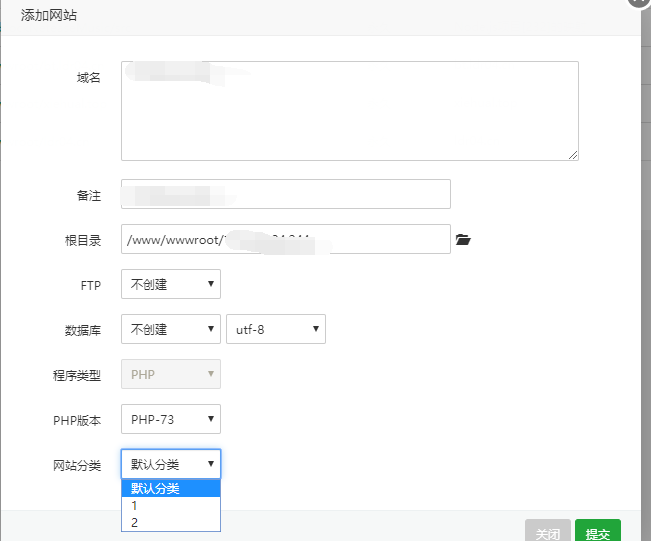Click the 网站分类 field label

coord(77,465)
